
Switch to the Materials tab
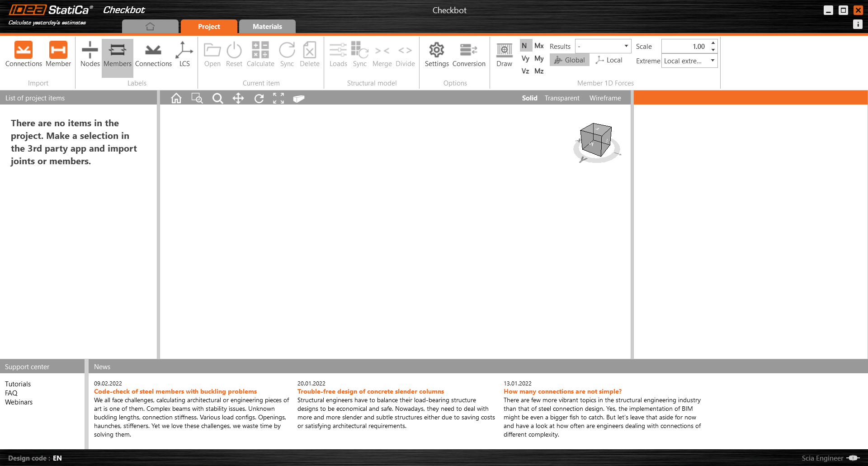tap(267, 27)
